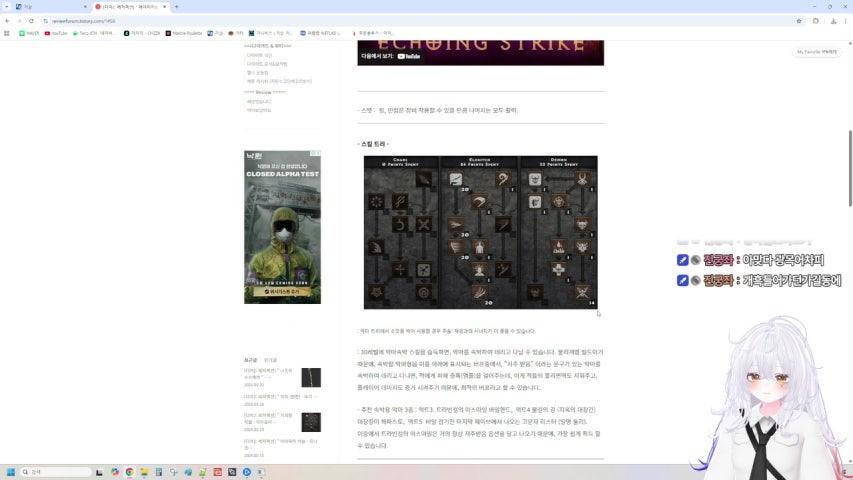The height and width of the screenshot is (480, 853).
Task: Go forward in browser history
Action: (x=19, y=21)
